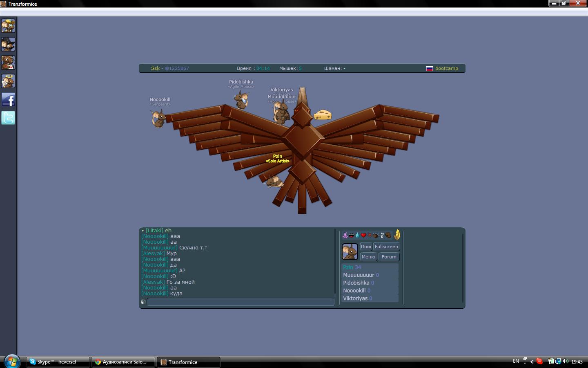Select the zZ sleep emote icon

[382, 235]
